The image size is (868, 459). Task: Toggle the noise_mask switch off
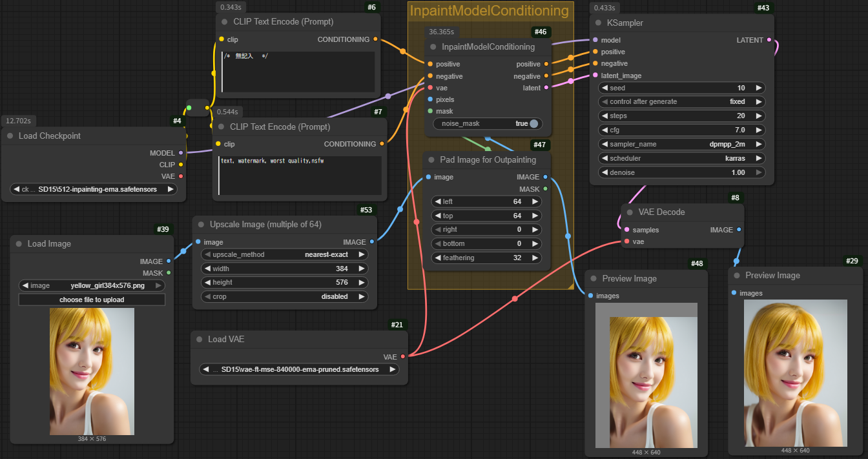point(533,123)
